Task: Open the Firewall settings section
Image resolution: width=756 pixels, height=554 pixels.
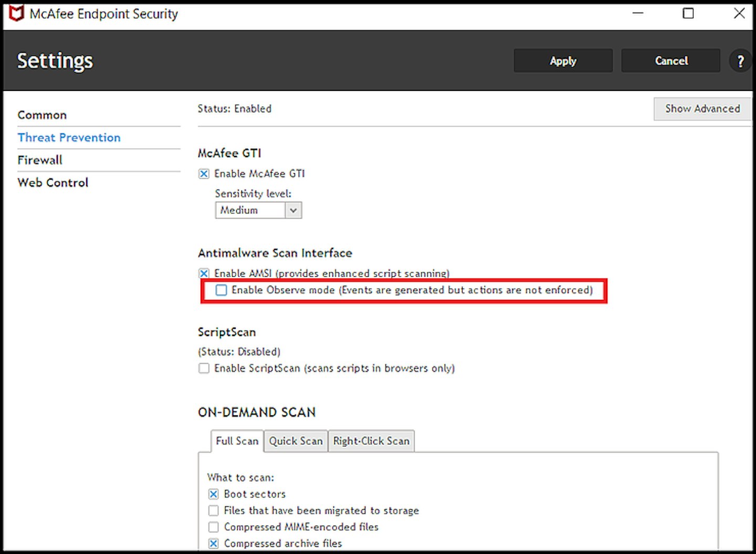Action: pyautogui.click(x=40, y=160)
